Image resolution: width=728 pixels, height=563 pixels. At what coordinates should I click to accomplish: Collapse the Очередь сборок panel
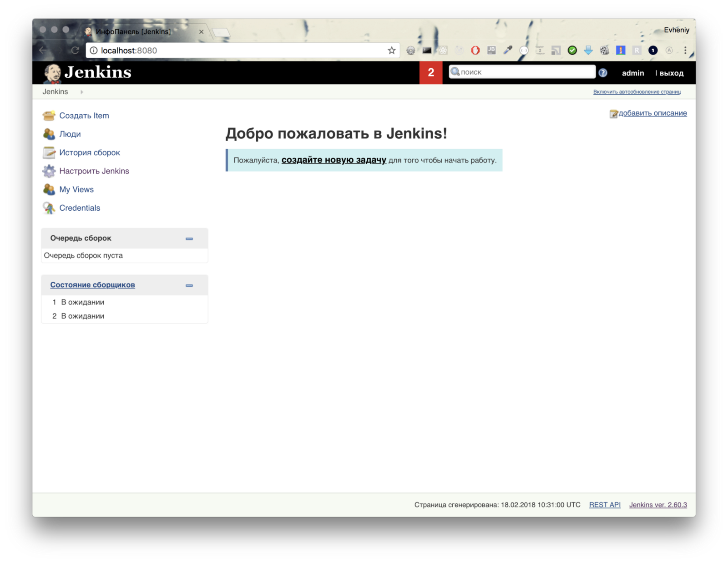tap(189, 238)
